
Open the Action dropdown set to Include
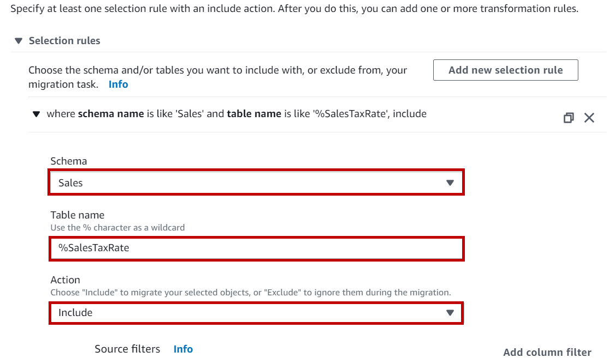tap(256, 313)
